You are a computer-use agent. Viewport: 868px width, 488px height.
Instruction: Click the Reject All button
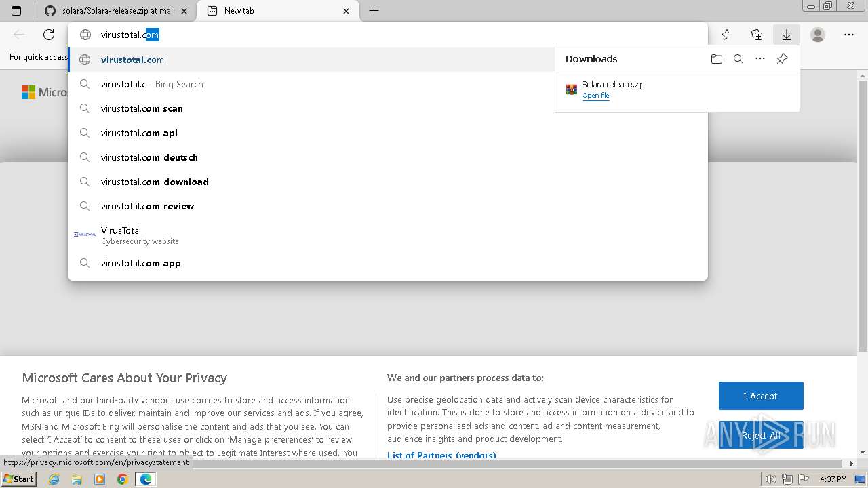click(761, 435)
